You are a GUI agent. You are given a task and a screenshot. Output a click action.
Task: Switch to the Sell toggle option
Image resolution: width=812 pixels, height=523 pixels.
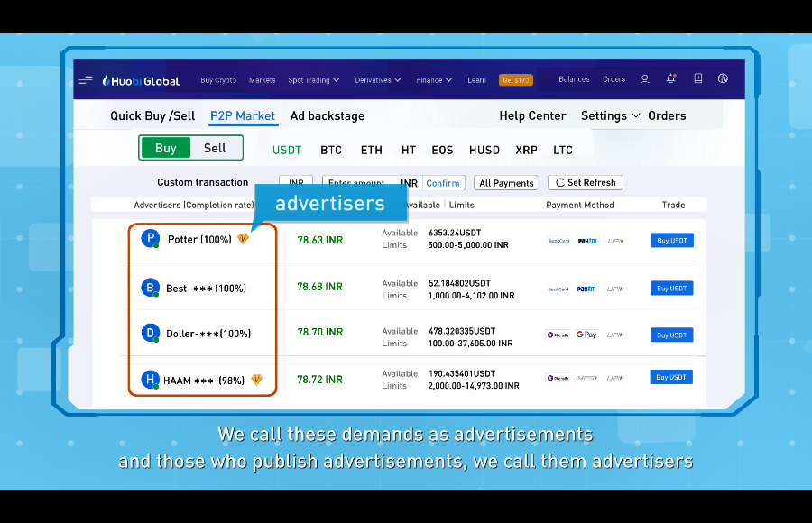coord(215,148)
